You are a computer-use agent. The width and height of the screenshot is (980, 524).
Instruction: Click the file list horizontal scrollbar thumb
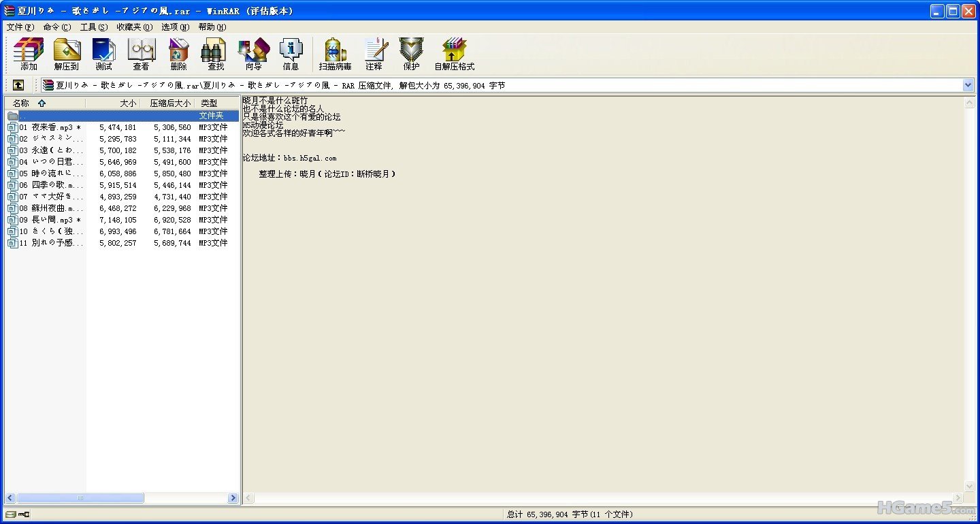pyautogui.click(x=80, y=498)
